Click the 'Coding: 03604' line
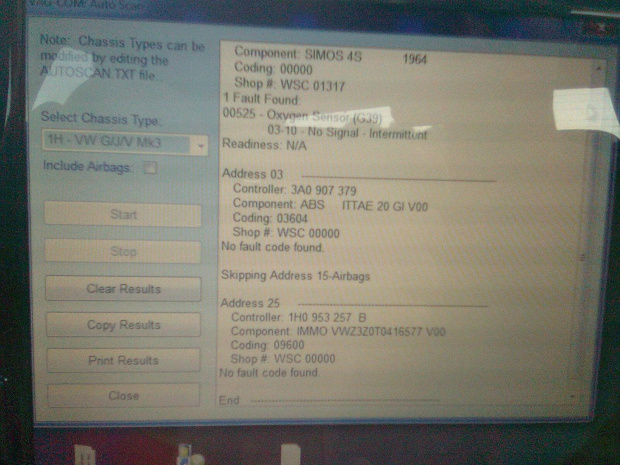 [270, 218]
